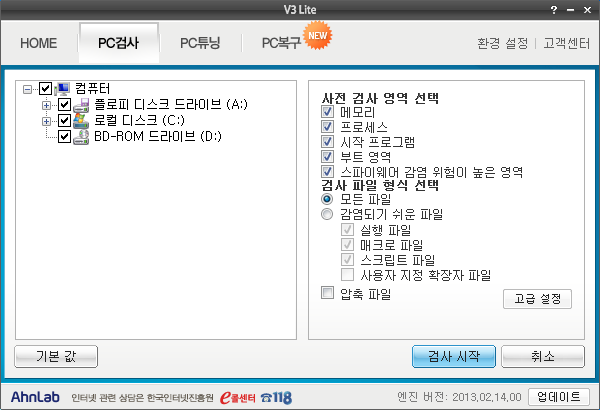Click the NEW badge on PC복구
Image resolution: width=600 pixels, height=410 pixels.
pyautogui.click(x=317, y=35)
